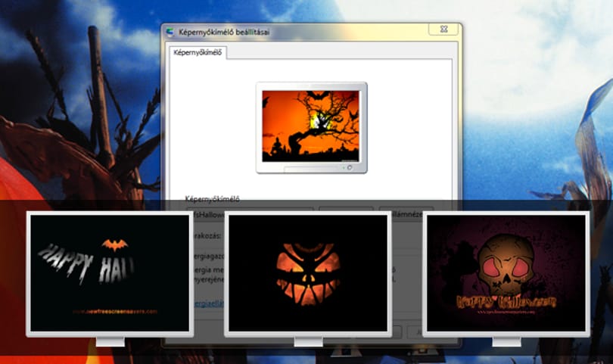Viewport: 613px width, 364px height.
Task: Click the 'Képernyőkímélő beállításai' title text
Action: (224, 32)
